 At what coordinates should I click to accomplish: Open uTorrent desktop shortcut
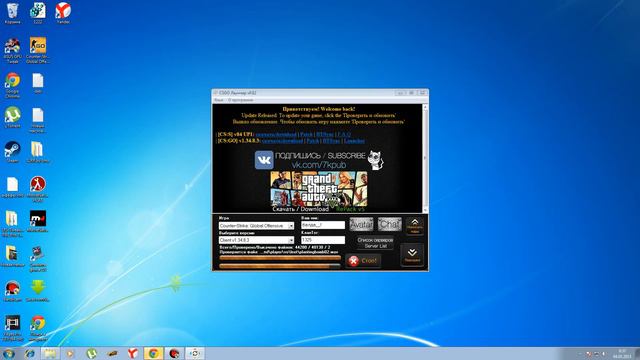pos(13,117)
